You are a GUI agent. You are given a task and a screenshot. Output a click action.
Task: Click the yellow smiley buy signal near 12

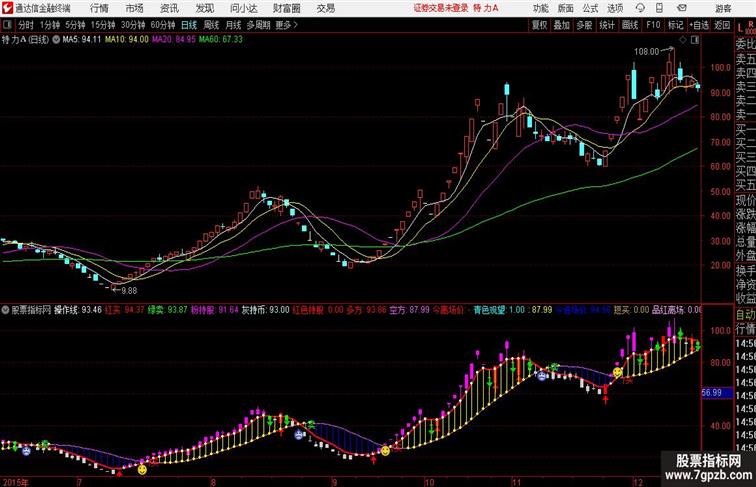pos(618,372)
